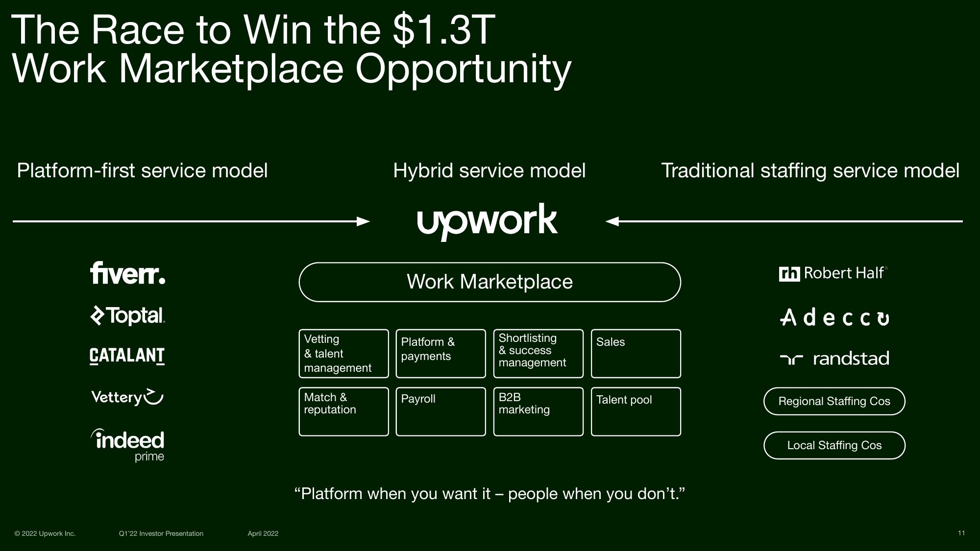The image size is (980, 551).
Task: Click the Toptal brand logo
Action: click(x=126, y=315)
